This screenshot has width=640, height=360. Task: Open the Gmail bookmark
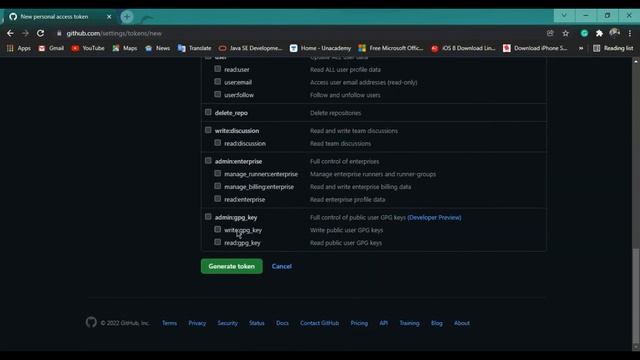click(x=51, y=48)
